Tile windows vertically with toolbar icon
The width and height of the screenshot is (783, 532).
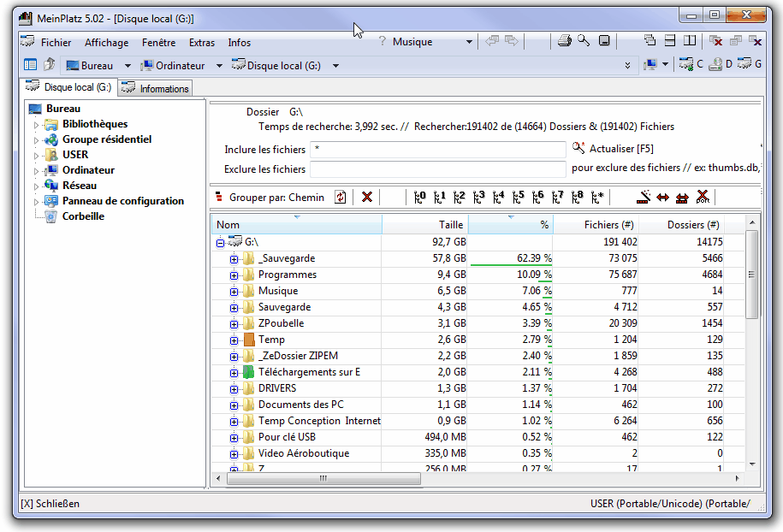tap(690, 40)
